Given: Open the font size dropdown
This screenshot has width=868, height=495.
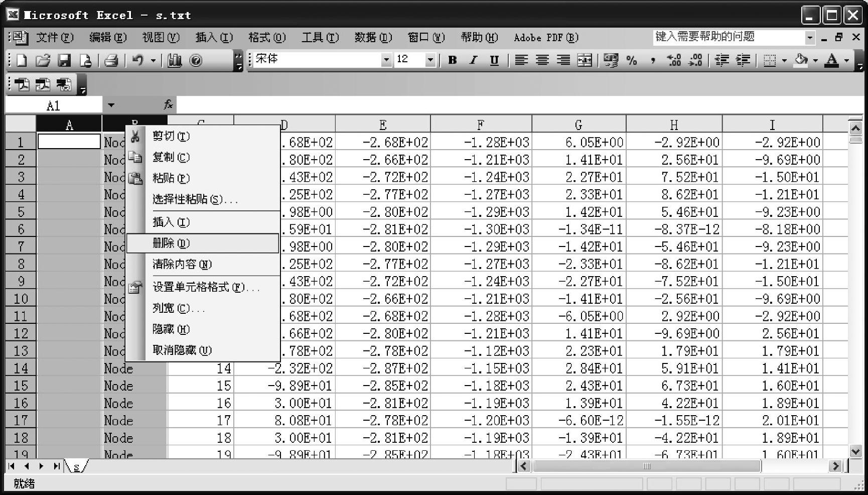Looking at the screenshot, I should point(430,60).
